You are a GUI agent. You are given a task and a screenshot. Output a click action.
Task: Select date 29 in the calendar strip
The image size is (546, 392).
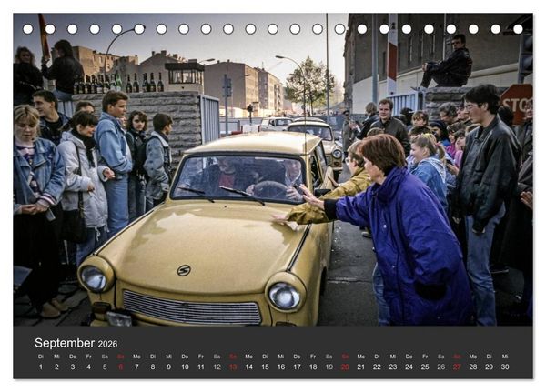490,367
